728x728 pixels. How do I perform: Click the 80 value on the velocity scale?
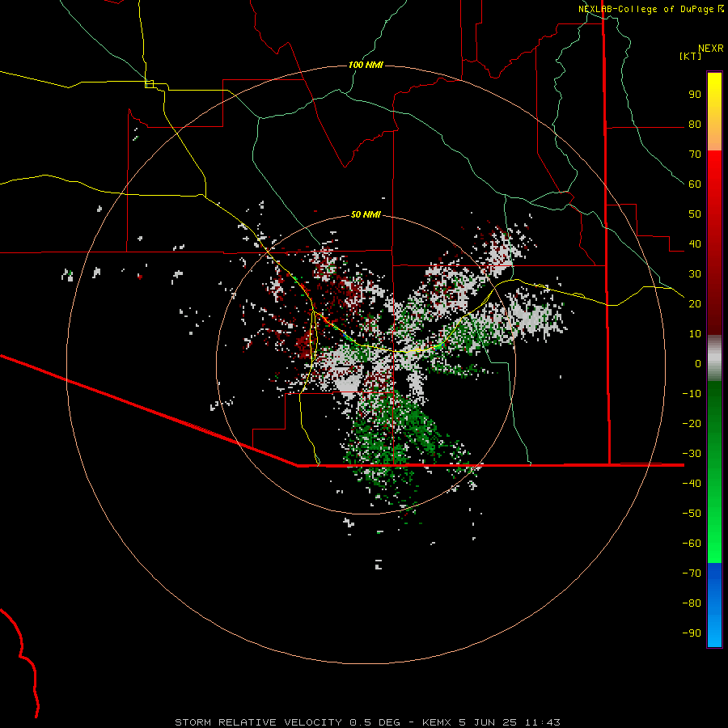[x=695, y=125]
